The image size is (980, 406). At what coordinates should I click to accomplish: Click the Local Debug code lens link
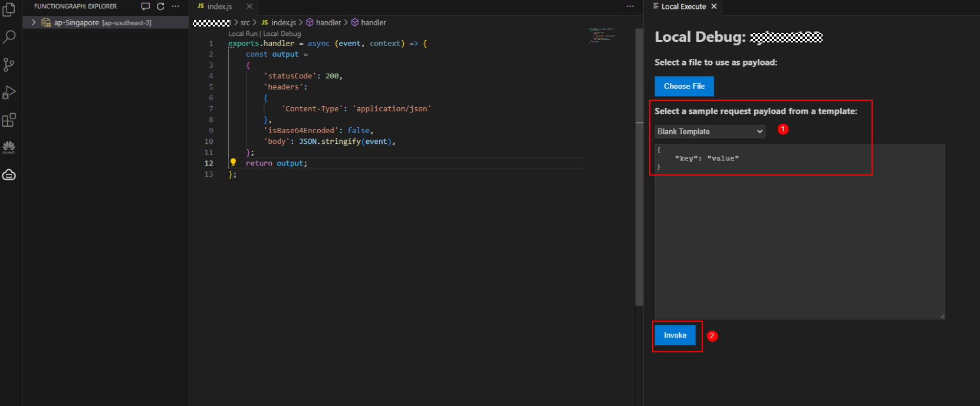click(x=282, y=34)
